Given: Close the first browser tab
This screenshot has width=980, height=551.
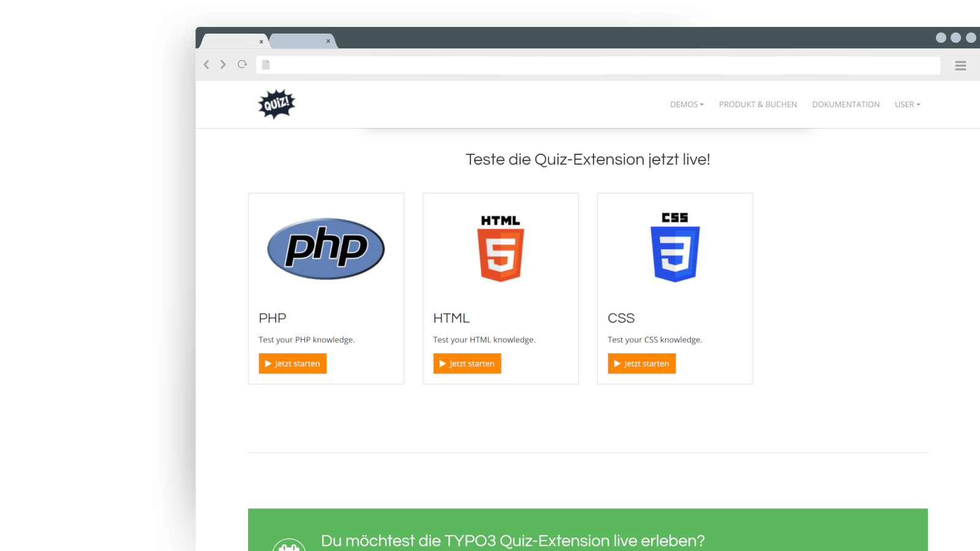Looking at the screenshot, I should click(x=261, y=42).
